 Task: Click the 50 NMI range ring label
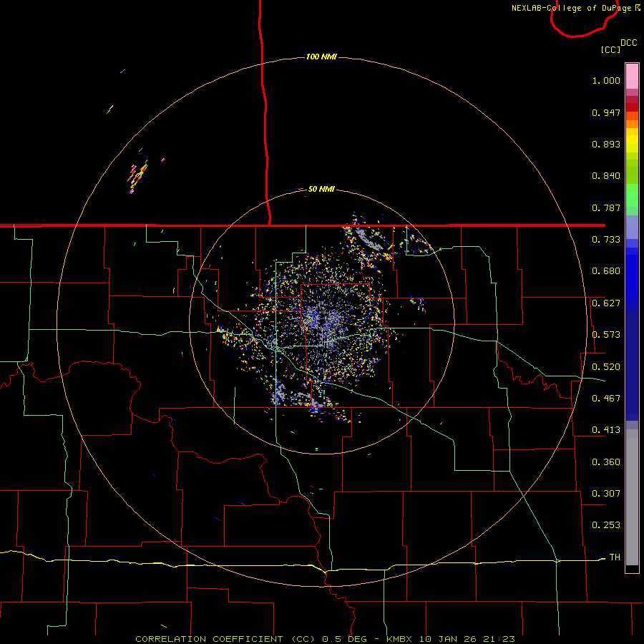(321, 189)
